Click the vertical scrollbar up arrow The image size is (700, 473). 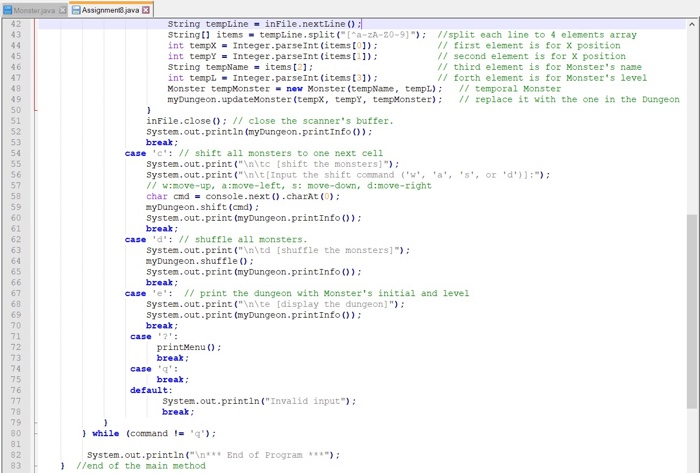692,24
